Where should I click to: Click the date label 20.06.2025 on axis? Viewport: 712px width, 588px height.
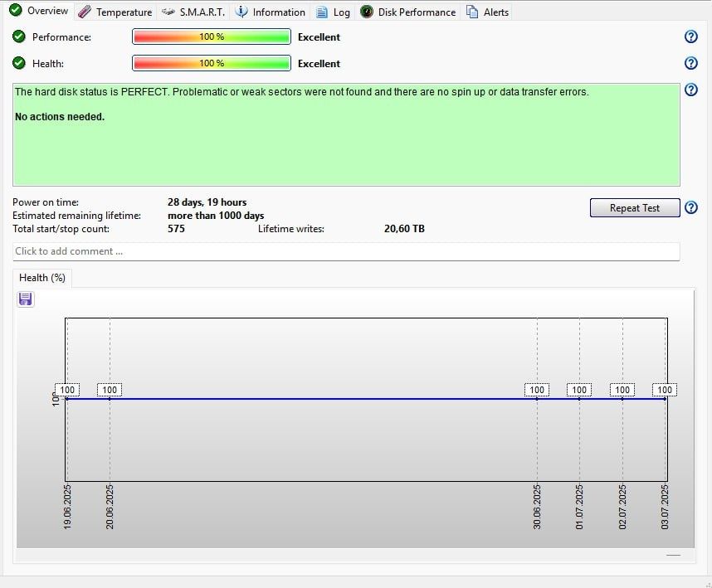[110, 507]
